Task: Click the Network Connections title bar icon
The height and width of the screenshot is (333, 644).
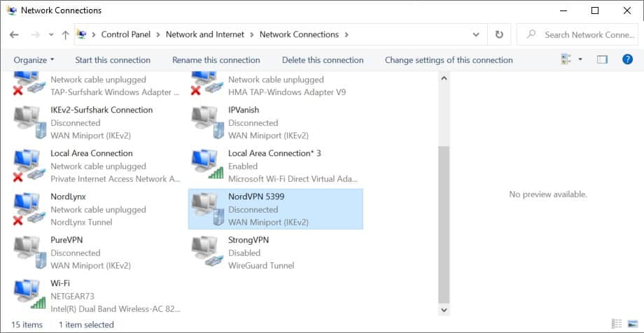Action: tap(12, 10)
